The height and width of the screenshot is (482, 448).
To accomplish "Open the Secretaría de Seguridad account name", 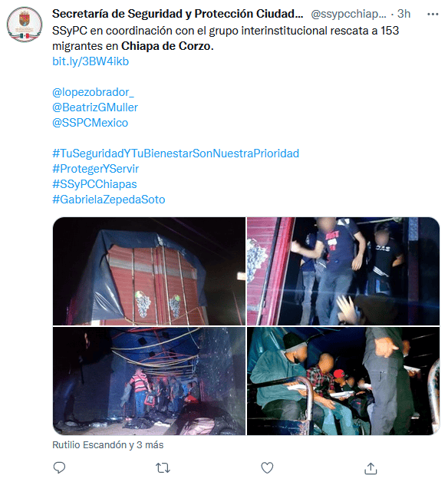I will coord(178,14).
